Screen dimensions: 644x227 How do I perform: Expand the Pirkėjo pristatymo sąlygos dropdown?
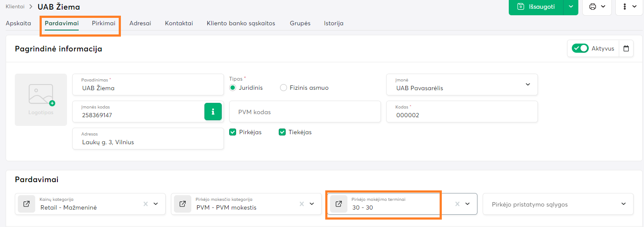(624, 204)
